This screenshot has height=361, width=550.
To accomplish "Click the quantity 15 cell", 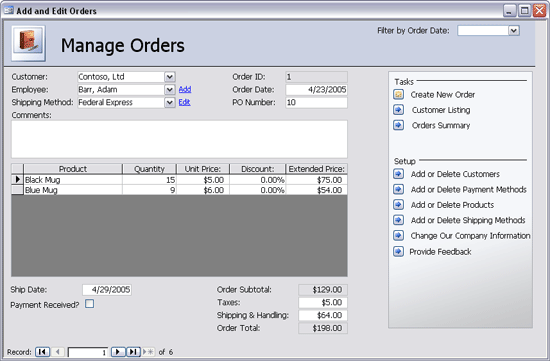I will click(149, 180).
